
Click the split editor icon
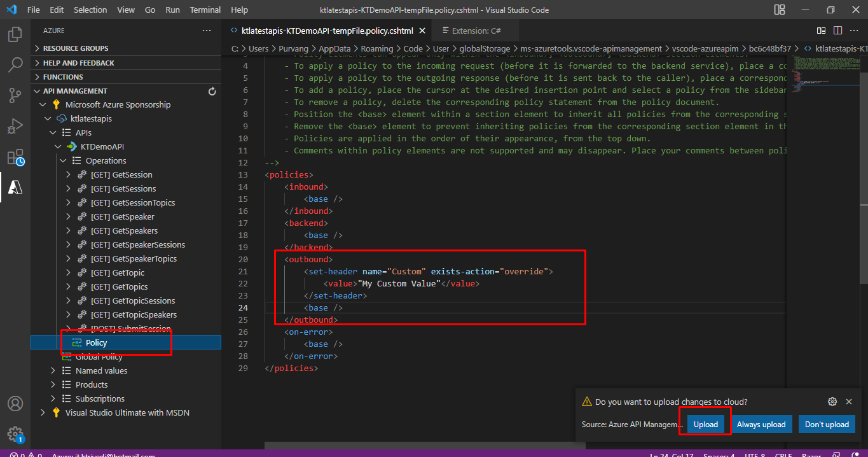[x=837, y=31]
